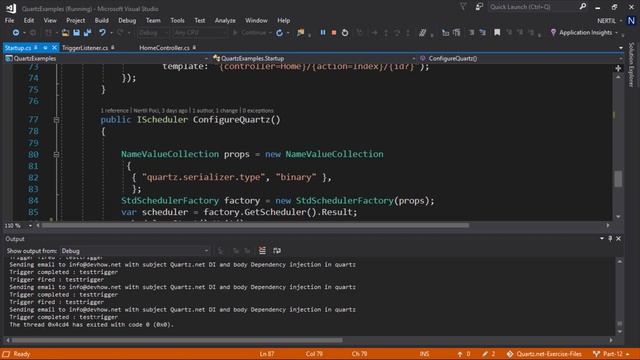Click the Show Threads in Source icon
The image size is (640, 360).
coord(422,33)
